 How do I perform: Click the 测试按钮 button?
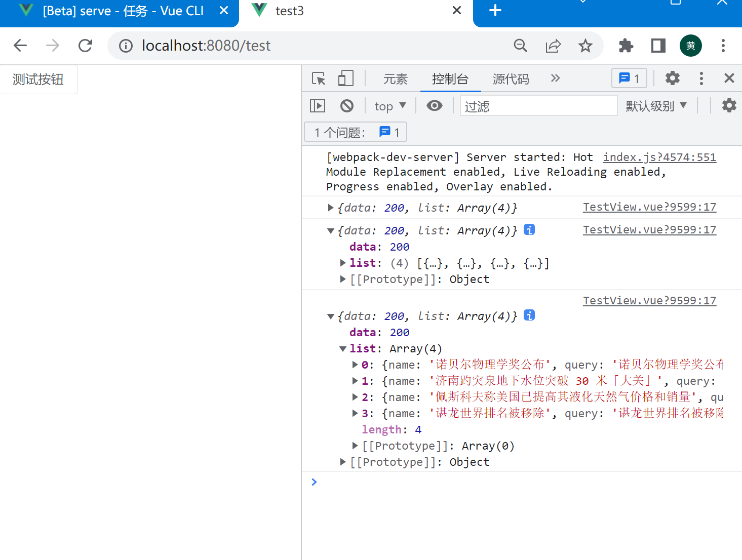(x=38, y=79)
